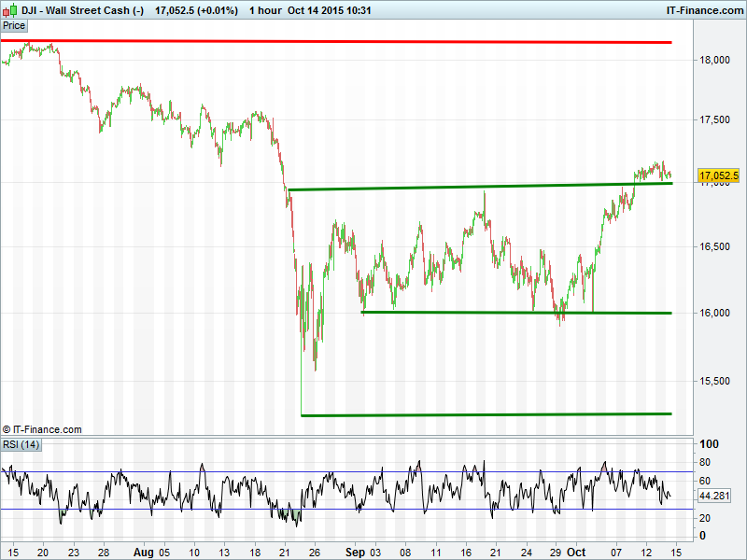Click the 18,000 price axis label
This screenshot has height=560, width=747.
point(717,61)
